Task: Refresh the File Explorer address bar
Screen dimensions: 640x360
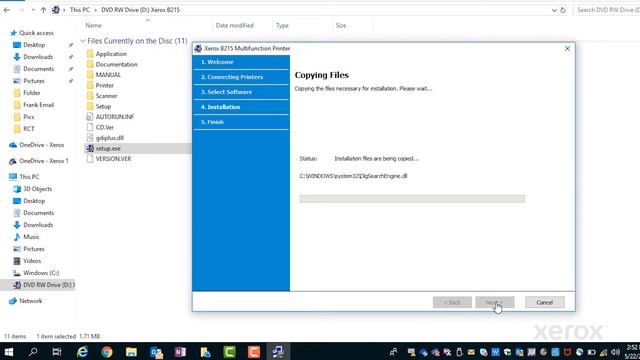Action: 563,10
